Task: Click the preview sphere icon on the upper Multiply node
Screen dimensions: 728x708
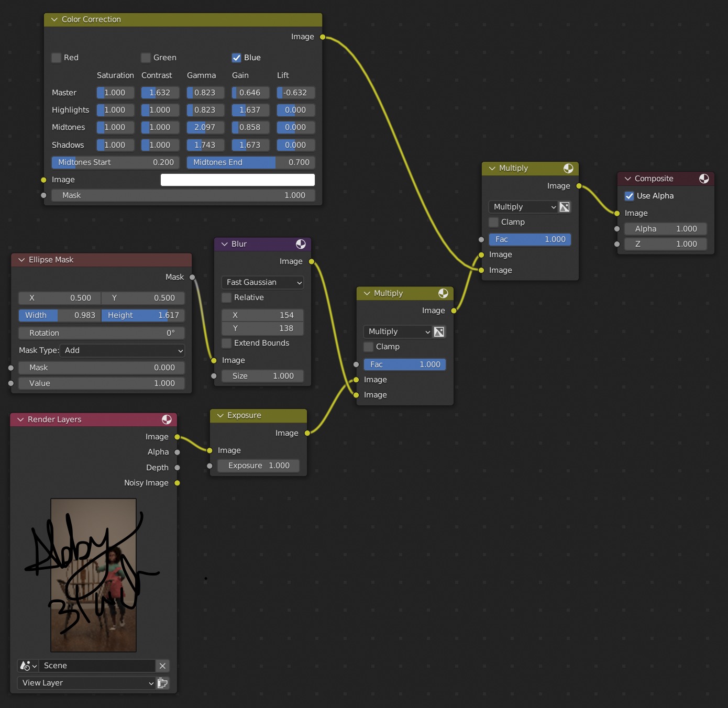Action: click(x=569, y=168)
